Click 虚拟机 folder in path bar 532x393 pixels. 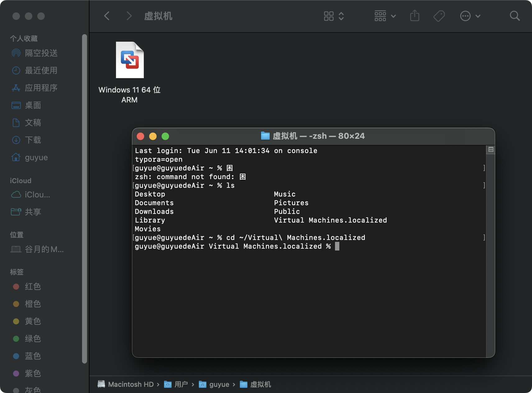point(255,384)
